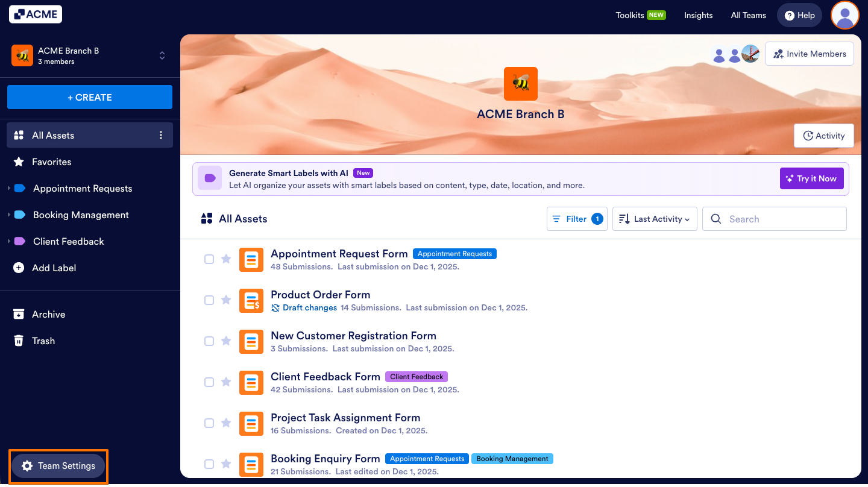Click the Try it Now button
868x487 pixels.
[x=812, y=178]
